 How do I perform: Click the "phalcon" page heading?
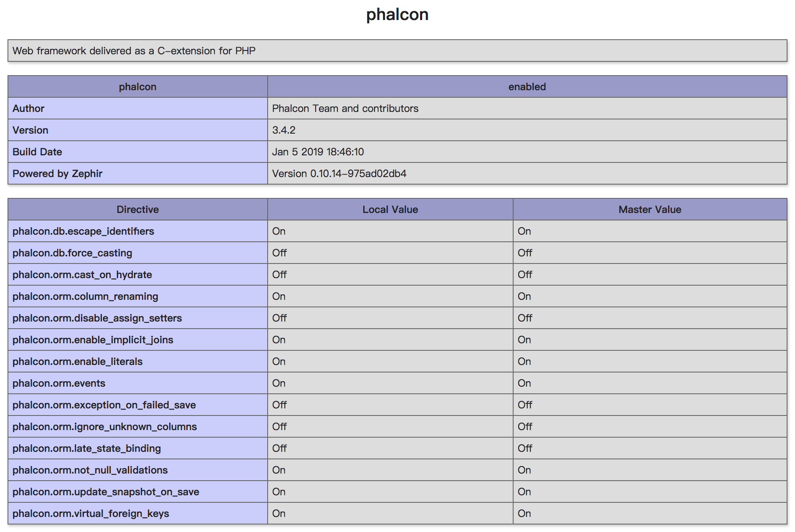[x=397, y=15]
